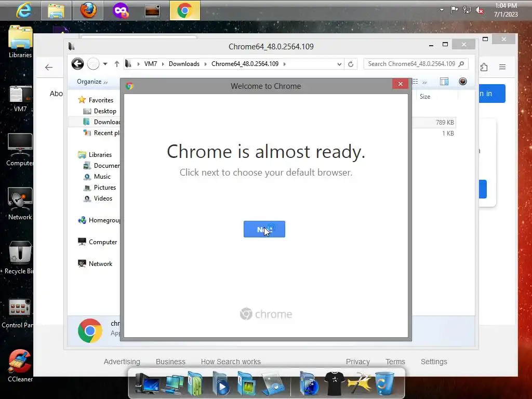
Task: Click the dark screen recorder taskbar icon
Action: coord(152,10)
